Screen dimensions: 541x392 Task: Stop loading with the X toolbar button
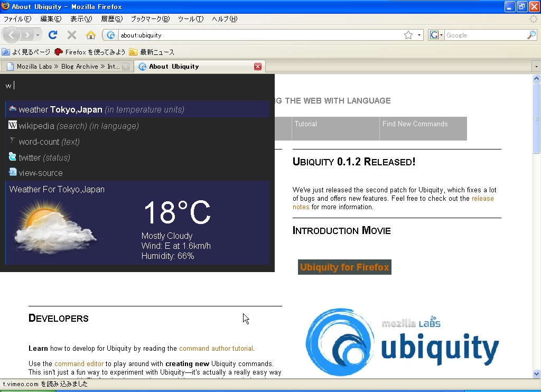tap(72, 35)
